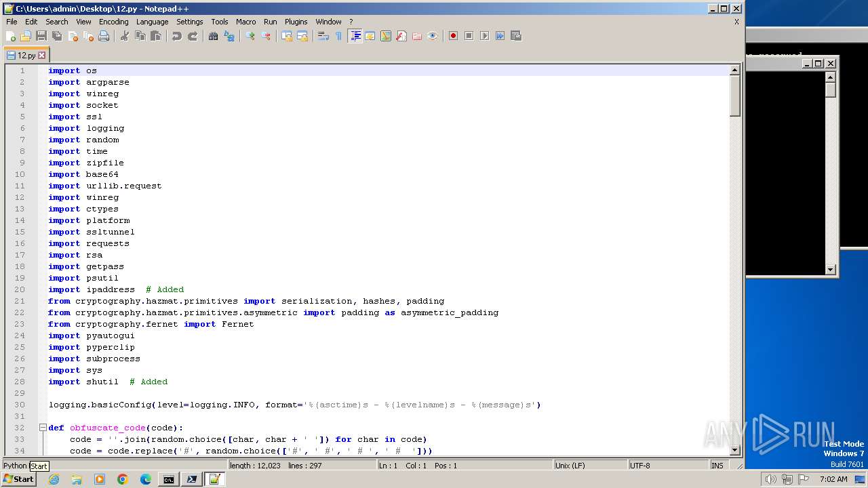Screen dimensions: 868x488
Task: Click the Open file toolbar icon
Action: 26,36
